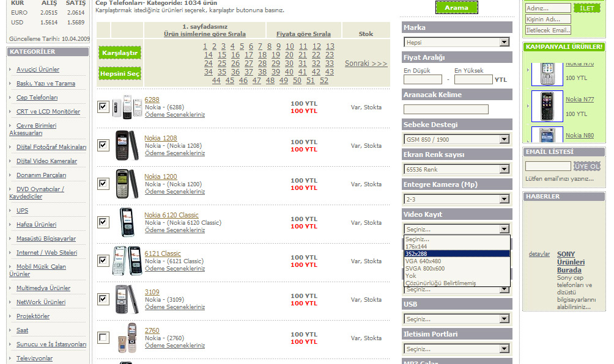Click the Nokia N77 campaign thumbnail
The width and height of the screenshot is (614, 364).
pos(547,106)
